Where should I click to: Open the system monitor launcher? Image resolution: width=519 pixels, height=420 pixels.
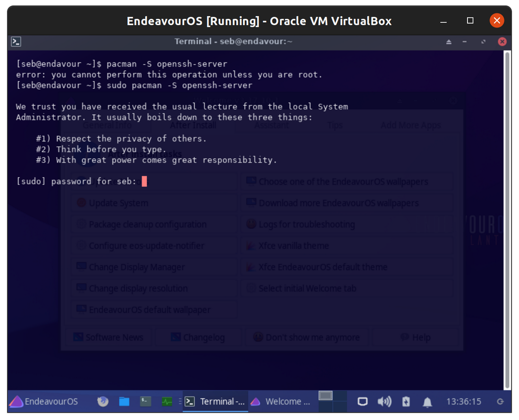(167, 401)
